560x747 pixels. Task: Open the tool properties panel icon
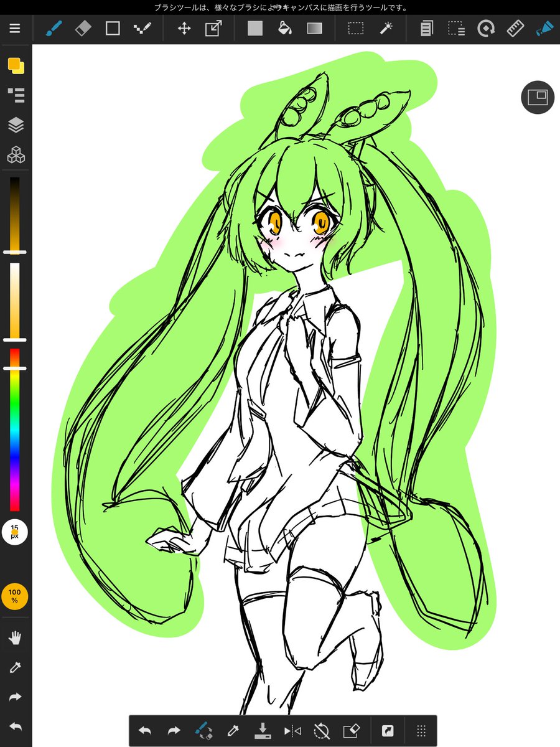point(16,95)
